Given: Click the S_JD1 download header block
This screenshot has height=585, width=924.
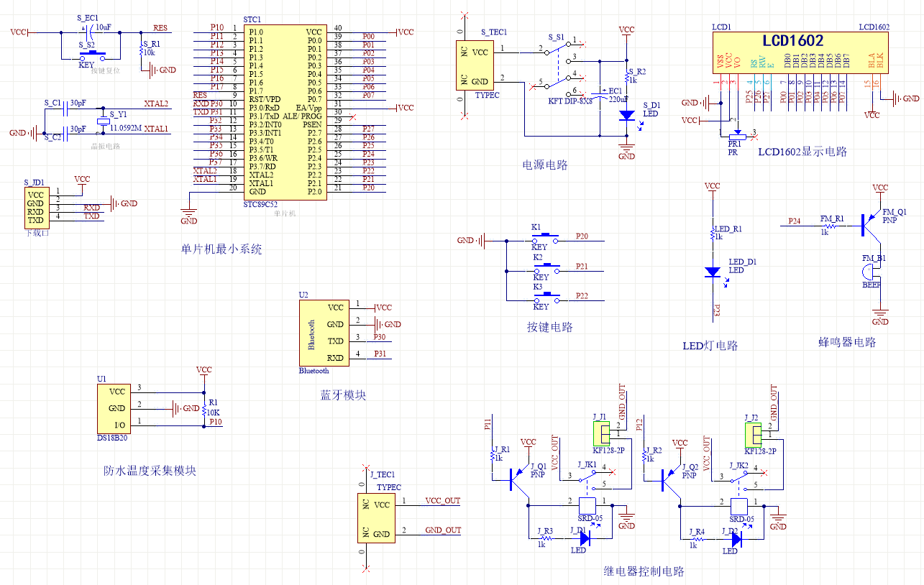Looking at the screenshot, I should click(35, 207).
